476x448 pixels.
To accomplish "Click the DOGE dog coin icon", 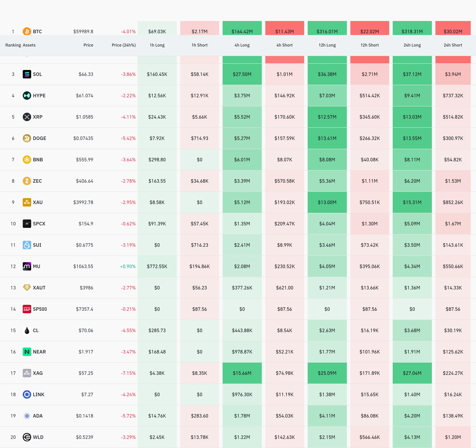I will coord(27,138).
